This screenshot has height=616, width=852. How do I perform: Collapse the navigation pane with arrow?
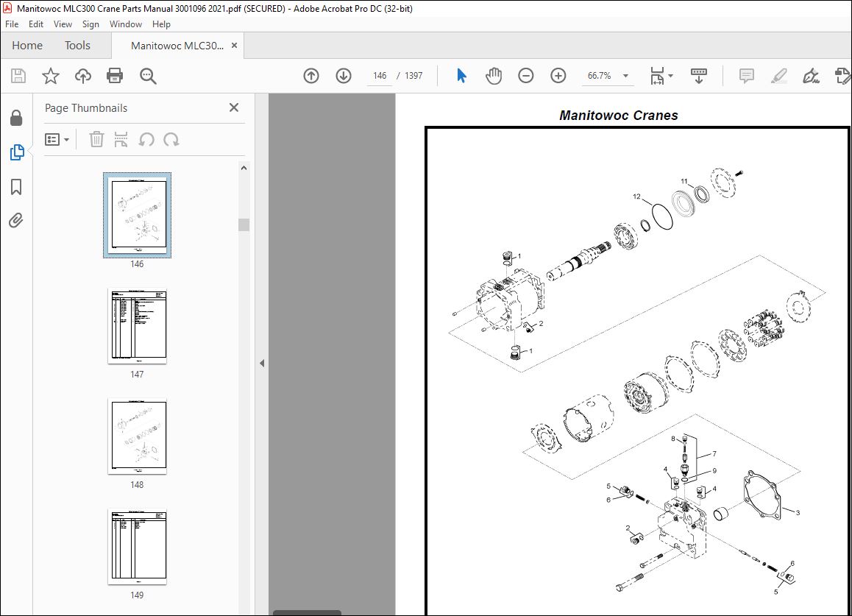pyautogui.click(x=262, y=363)
